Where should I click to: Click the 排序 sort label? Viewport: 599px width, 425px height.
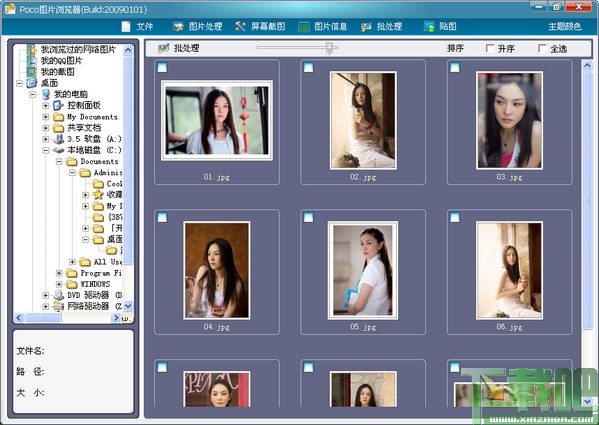pyautogui.click(x=455, y=48)
